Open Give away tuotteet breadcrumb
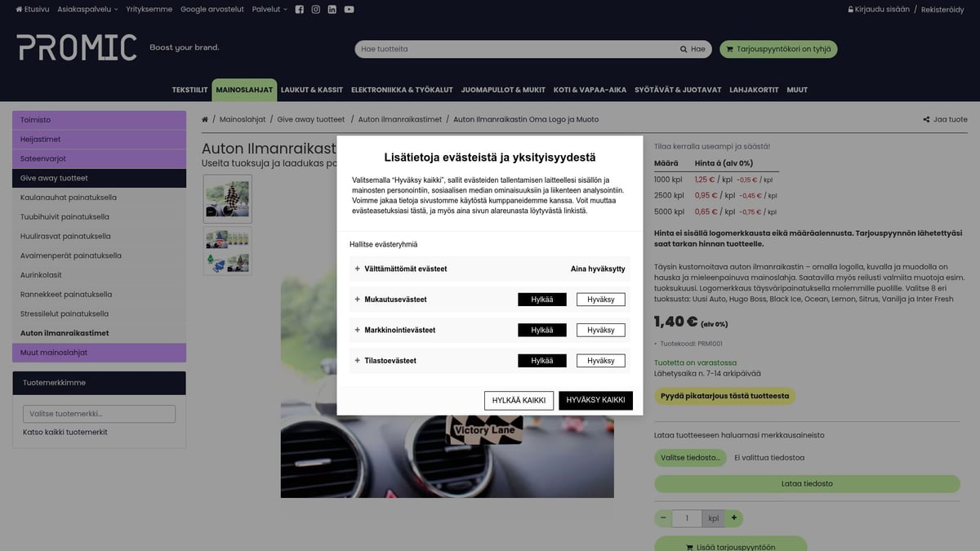The width and height of the screenshot is (980, 551). (311, 119)
